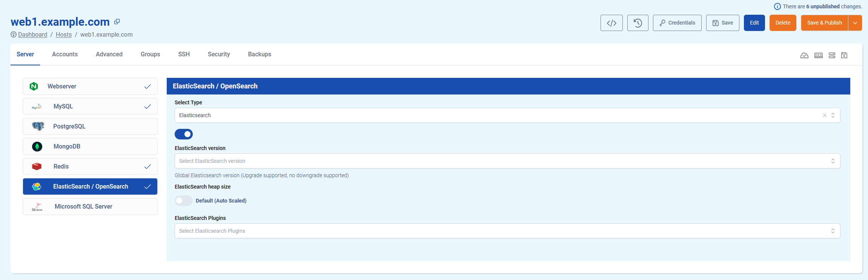Viewport: 868px width, 280px height.
Task: Click the PostgreSQL elephant icon
Action: 38,127
